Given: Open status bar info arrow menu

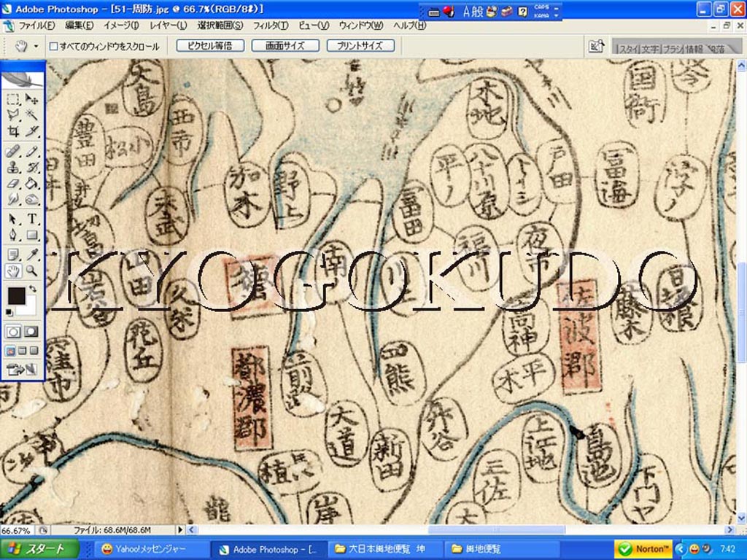Looking at the screenshot, I should [x=180, y=529].
